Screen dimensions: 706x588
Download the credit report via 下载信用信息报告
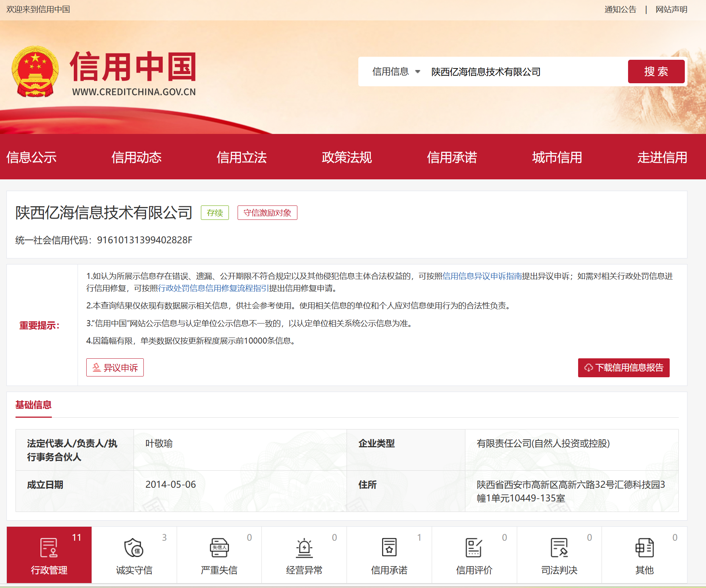(x=624, y=368)
